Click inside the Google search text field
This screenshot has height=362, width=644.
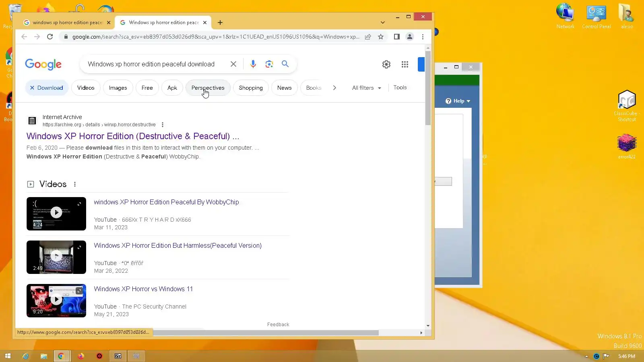(151, 64)
